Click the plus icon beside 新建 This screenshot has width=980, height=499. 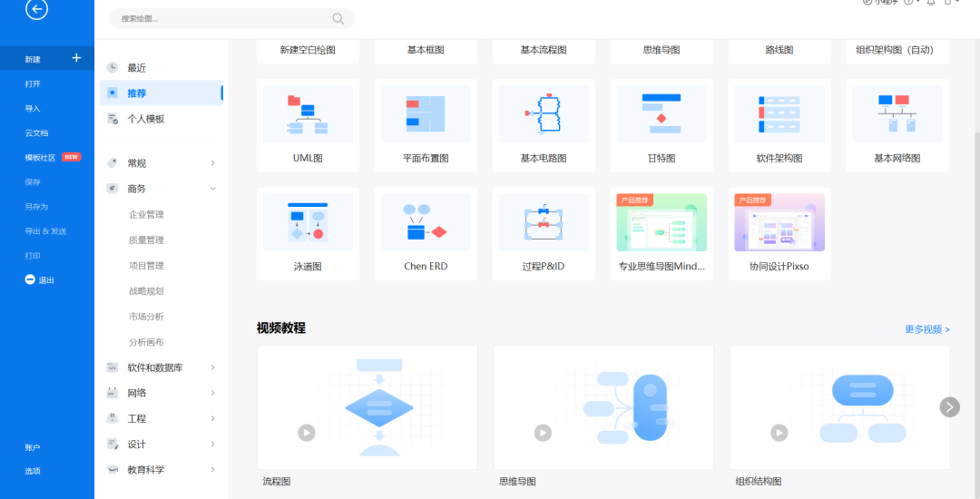click(x=76, y=58)
